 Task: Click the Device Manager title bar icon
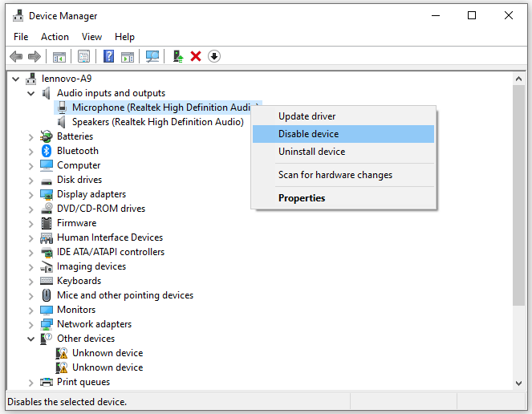click(18, 15)
